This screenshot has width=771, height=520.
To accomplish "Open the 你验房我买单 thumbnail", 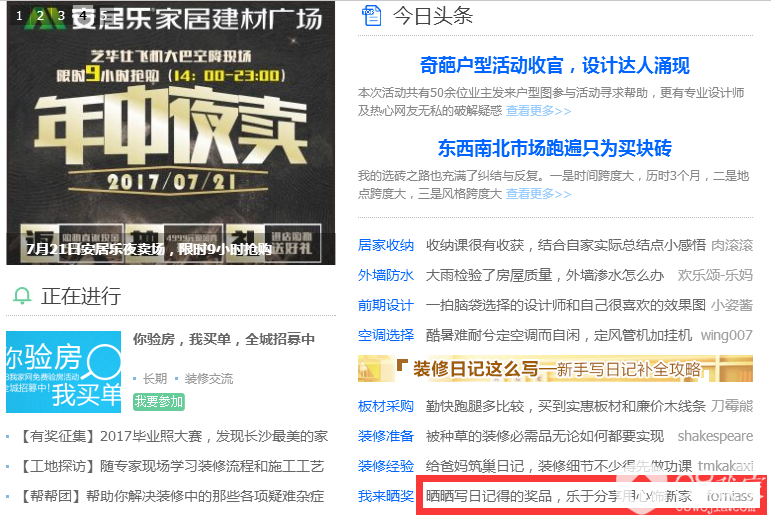I will click(x=63, y=372).
